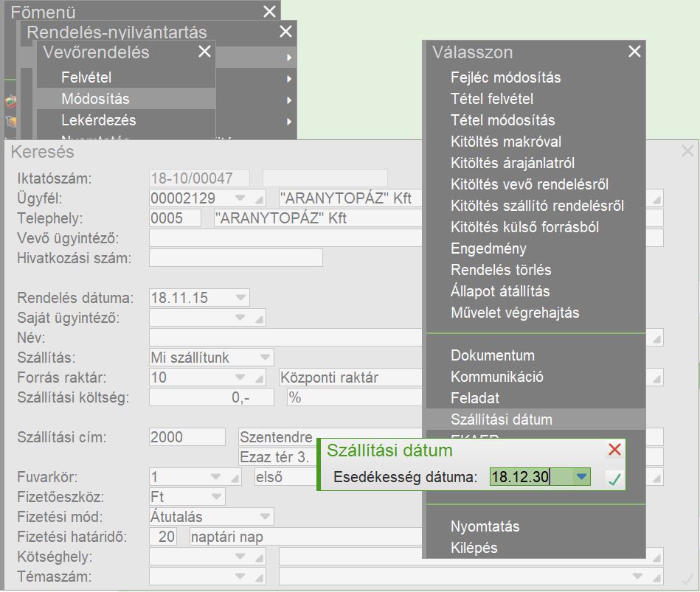The width and height of the screenshot is (700, 592).
Task: Open the Saját ügyintéző dropdown
Action: (x=240, y=317)
